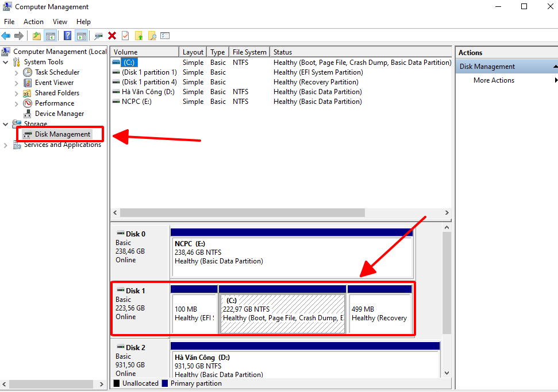Image resolution: width=558 pixels, height=392 pixels.
Task: Click the Services and Applications icon
Action: pos(17,145)
